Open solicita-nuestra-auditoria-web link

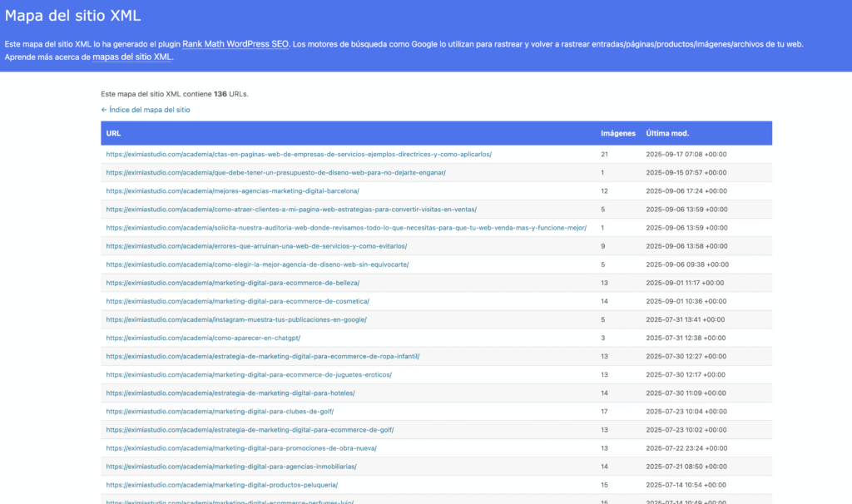tap(346, 228)
